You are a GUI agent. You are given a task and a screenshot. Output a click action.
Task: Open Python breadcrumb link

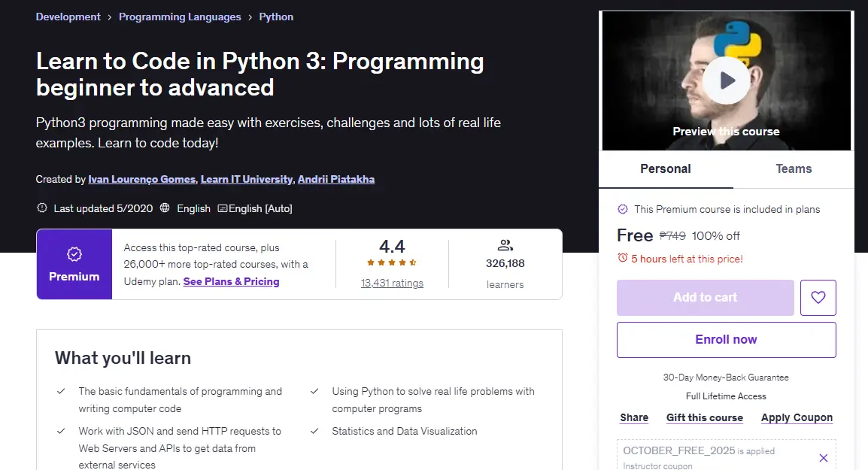pyautogui.click(x=276, y=17)
